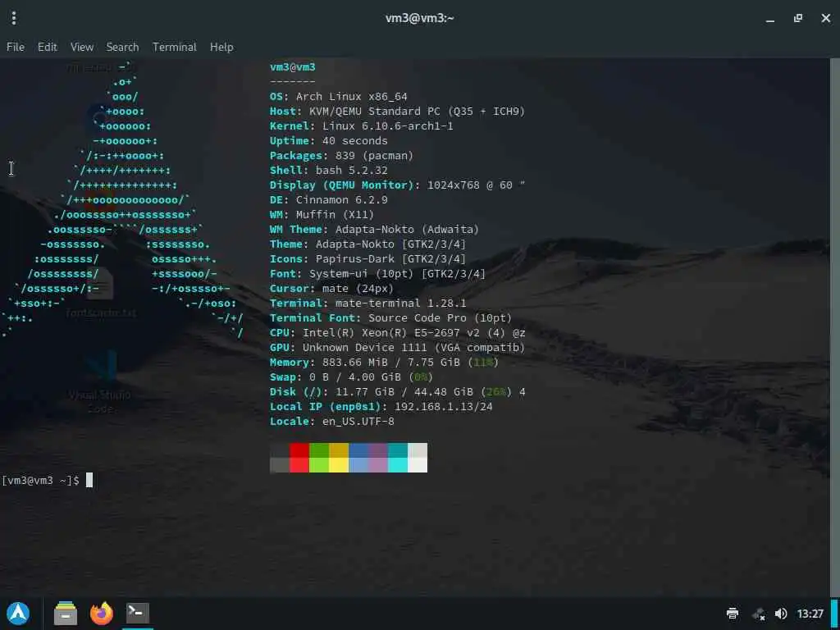Open the Search menu

(123, 47)
